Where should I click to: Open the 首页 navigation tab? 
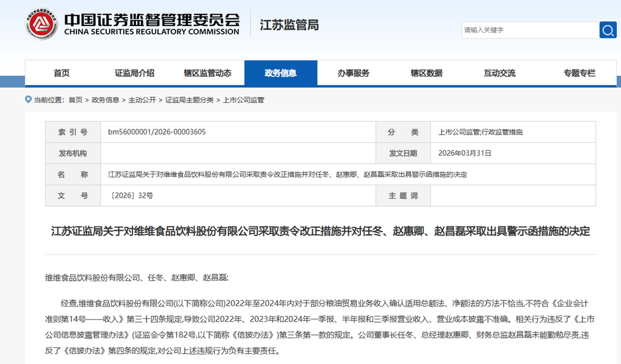click(62, 73)
